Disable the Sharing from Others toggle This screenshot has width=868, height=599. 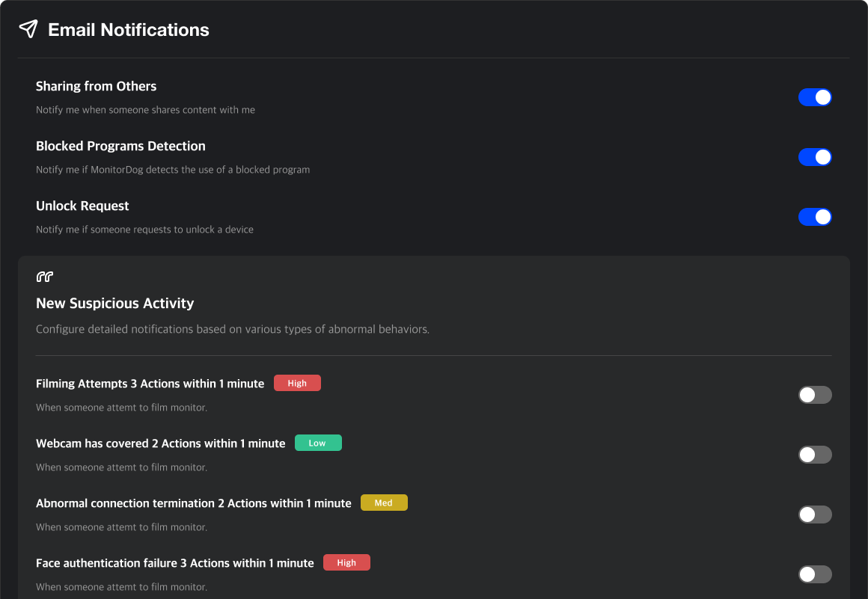point(815,97)
